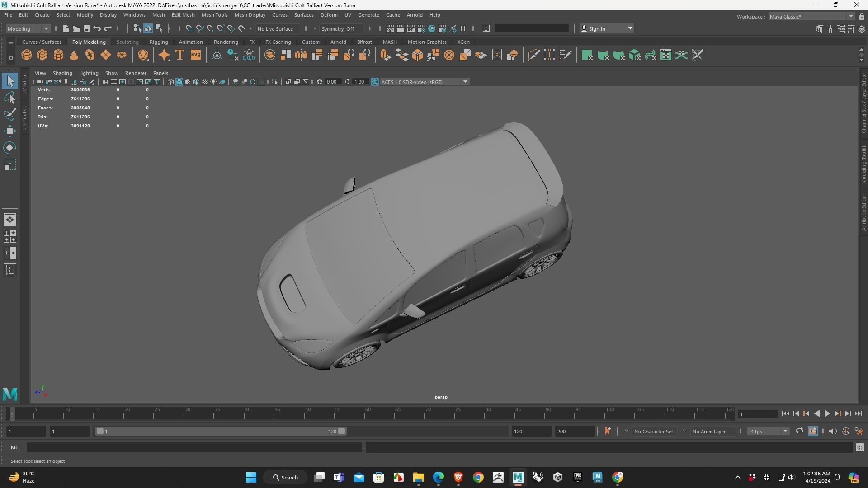Viewport: 868px width, 488px height.
Task: Click the Save Scene icon
Action: 86,28
